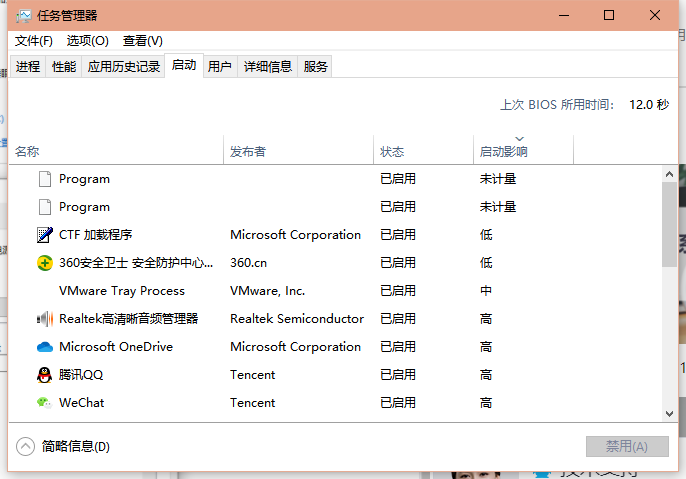This screenshot has width=686, height=479.
Task: Switch to the 进程 tab
Action: [x=28, y=67]
